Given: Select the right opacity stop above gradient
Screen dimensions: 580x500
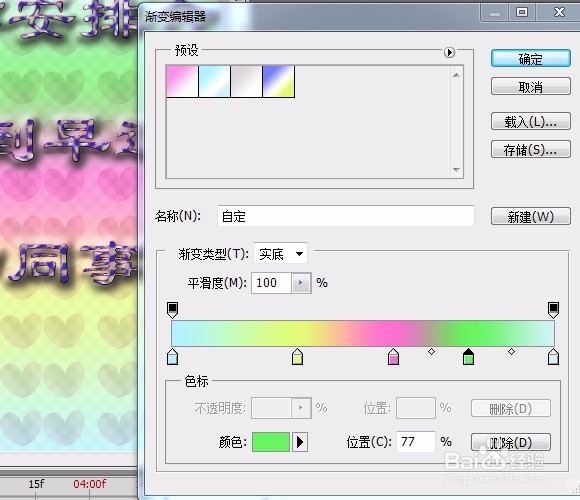Looking at the screenshot, I should pyautogui.click(x=553, y=310).
